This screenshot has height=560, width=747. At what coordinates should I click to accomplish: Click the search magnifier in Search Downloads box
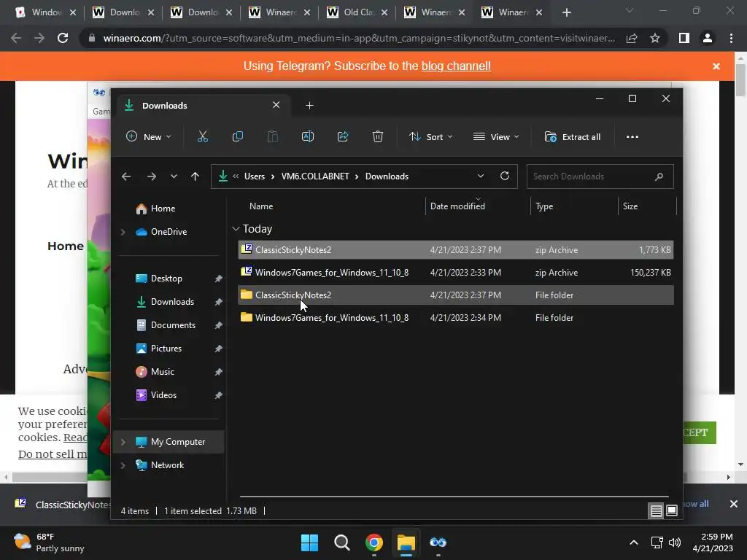tap(659, 176)
